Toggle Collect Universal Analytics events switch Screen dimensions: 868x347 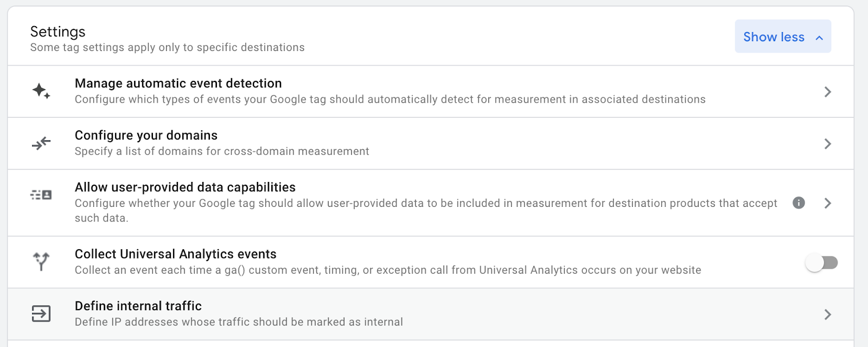pos(821,263)
